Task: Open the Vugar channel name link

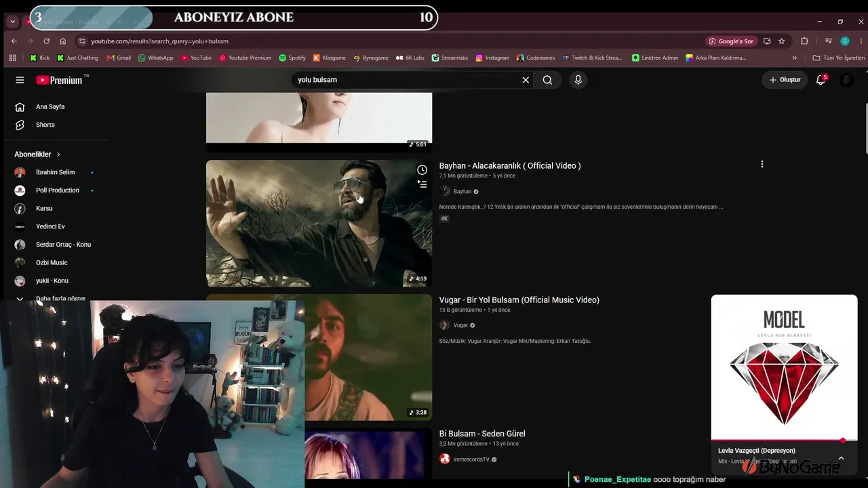Action: click(460, 325)
